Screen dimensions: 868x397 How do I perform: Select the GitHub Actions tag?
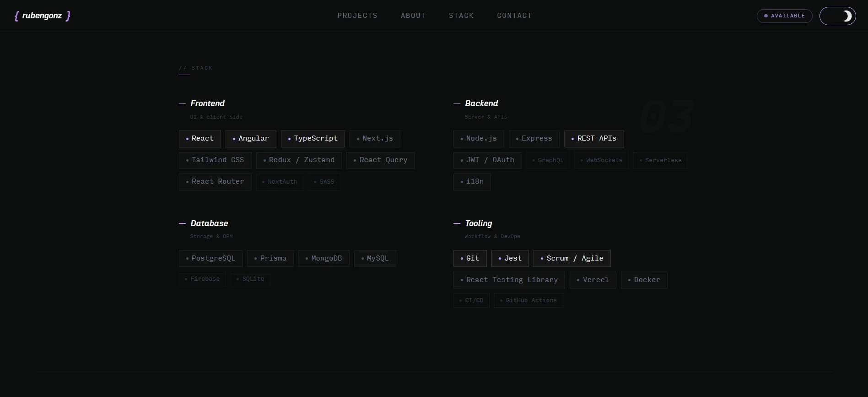tap(528, 300)
